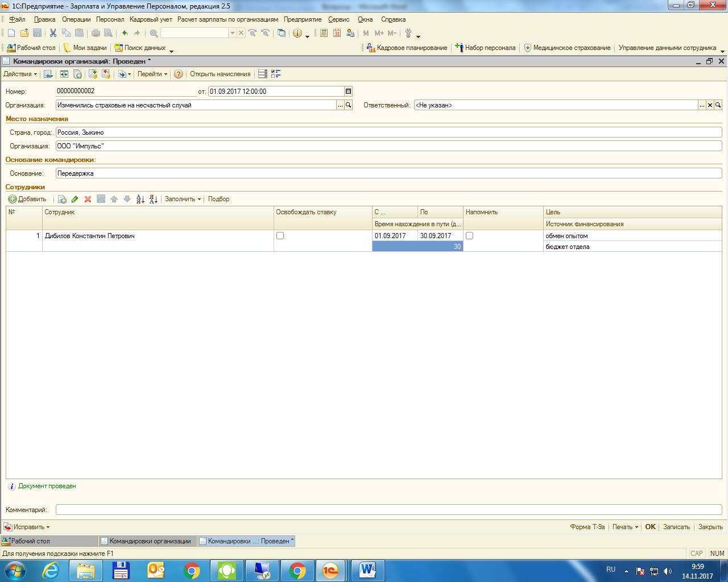Toggle Освобождать ставку checkbox for Дибилов
This screenshot has height=582, width=728.
pyautogui.click(x=280, y=235)
